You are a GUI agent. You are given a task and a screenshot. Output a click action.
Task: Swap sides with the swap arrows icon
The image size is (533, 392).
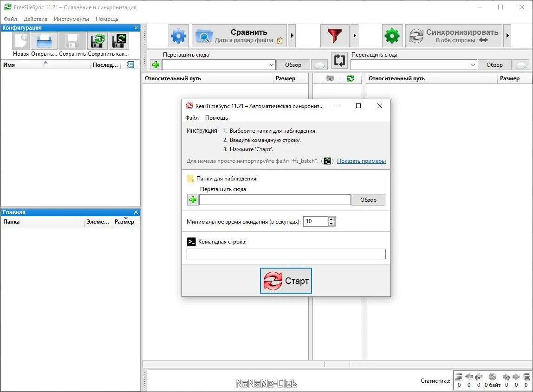[339, 60]
